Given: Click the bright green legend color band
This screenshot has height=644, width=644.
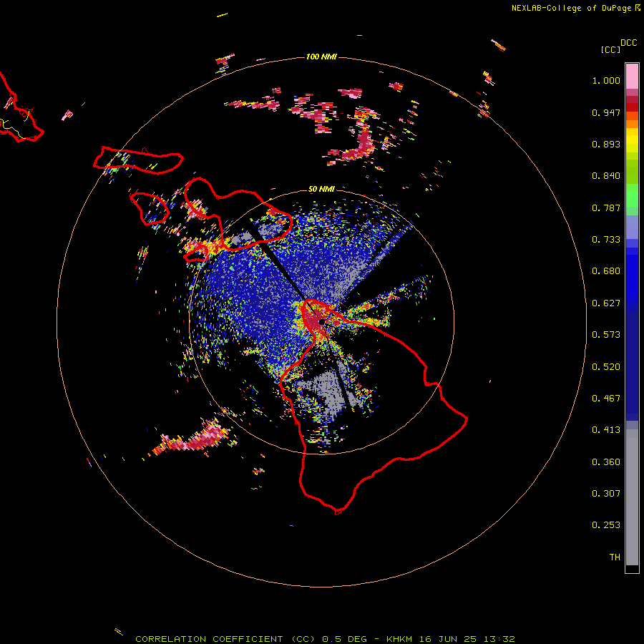Looking at the screenshot, I should (632, 195).
